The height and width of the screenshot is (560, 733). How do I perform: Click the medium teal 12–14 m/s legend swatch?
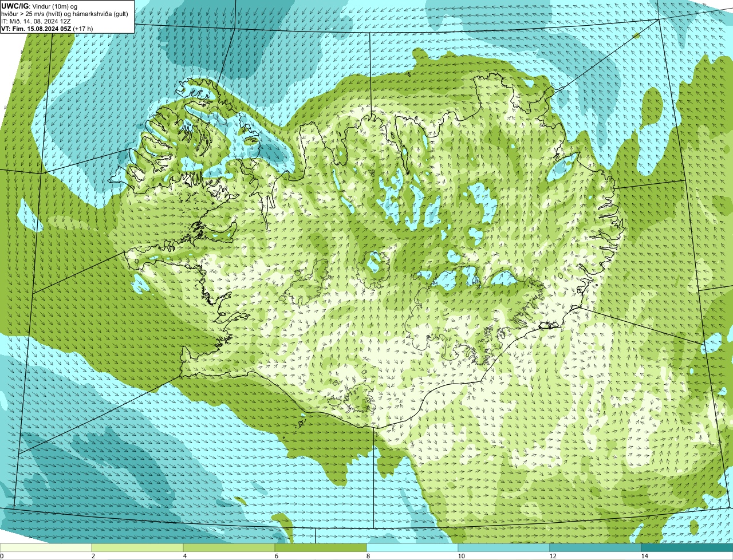click(x=596, y=547)
